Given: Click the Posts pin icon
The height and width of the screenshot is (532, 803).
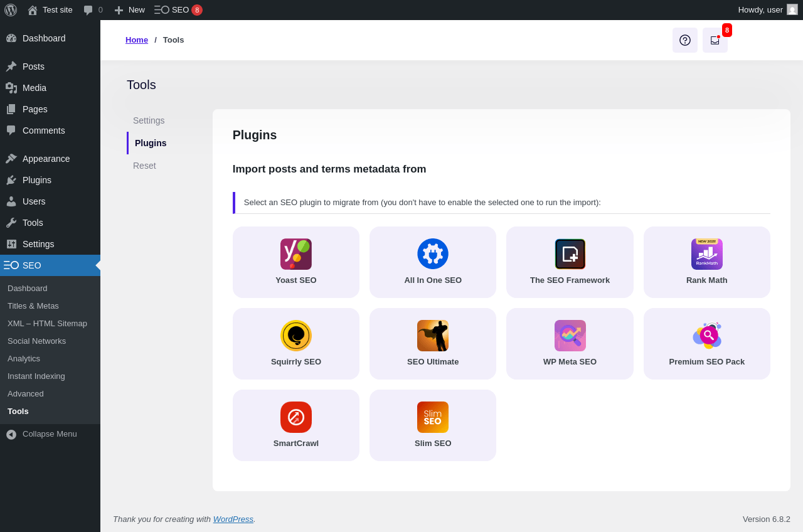Looking at the screenshot, I should point(11,66).
